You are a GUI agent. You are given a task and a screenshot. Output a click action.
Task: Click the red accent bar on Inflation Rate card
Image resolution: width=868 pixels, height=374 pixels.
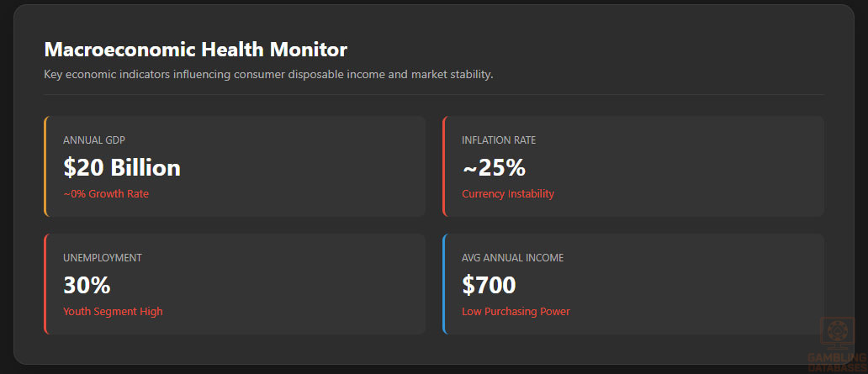coord(443,166)
